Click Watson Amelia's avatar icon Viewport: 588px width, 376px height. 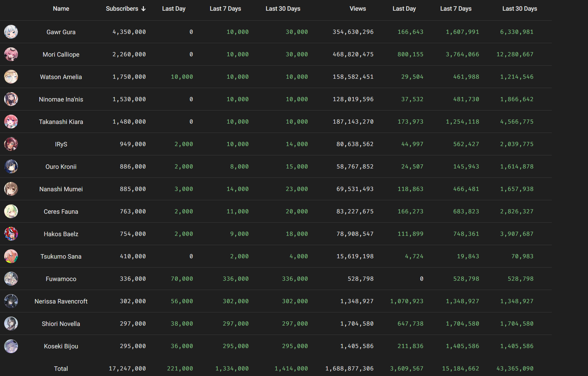[x=11, y=77]
